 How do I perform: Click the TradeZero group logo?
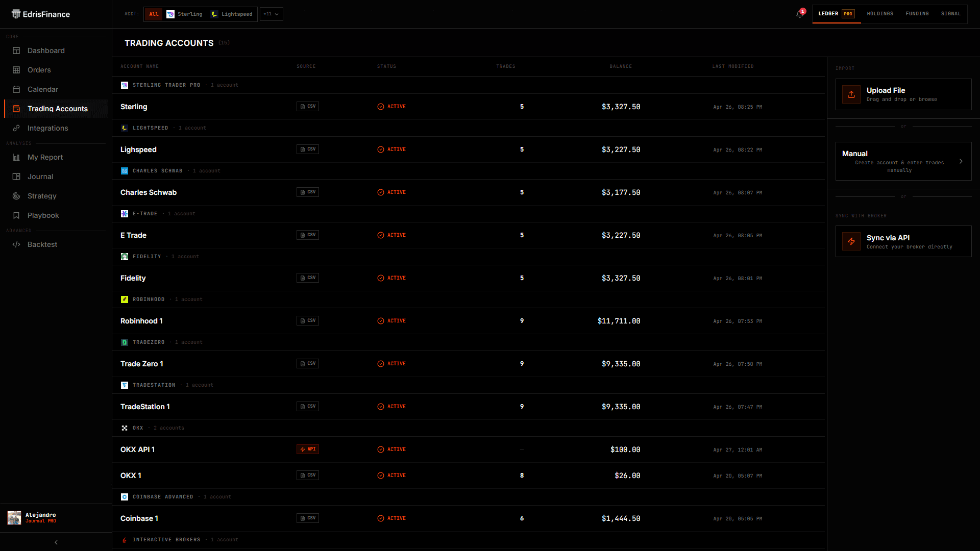click(x=125, y=342)
